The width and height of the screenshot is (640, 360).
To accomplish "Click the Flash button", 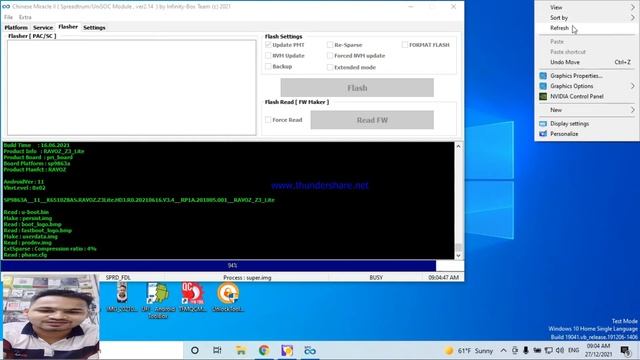I will (x=357, y=88).
